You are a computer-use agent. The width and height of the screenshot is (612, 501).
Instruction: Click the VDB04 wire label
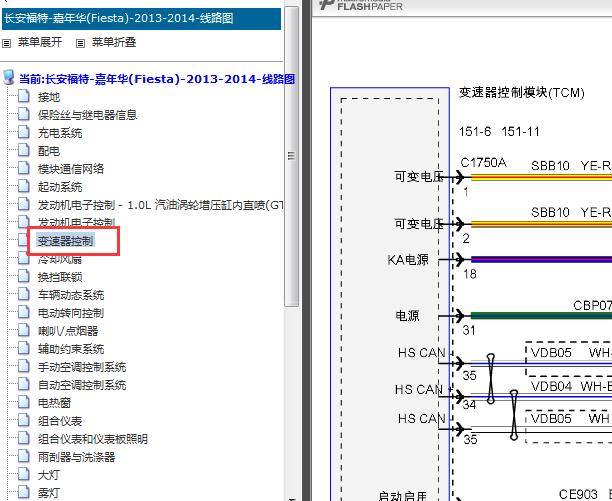(x=552, y=386)
